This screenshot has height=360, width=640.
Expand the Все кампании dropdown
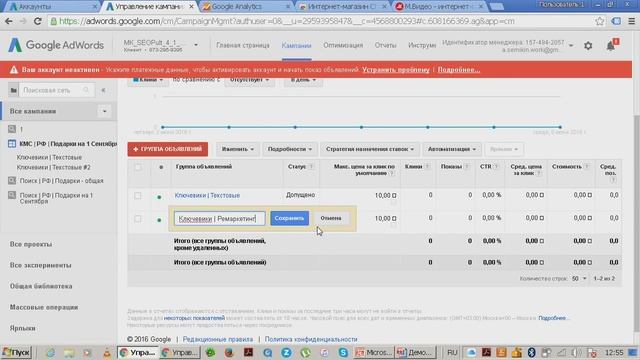[104, 111]
